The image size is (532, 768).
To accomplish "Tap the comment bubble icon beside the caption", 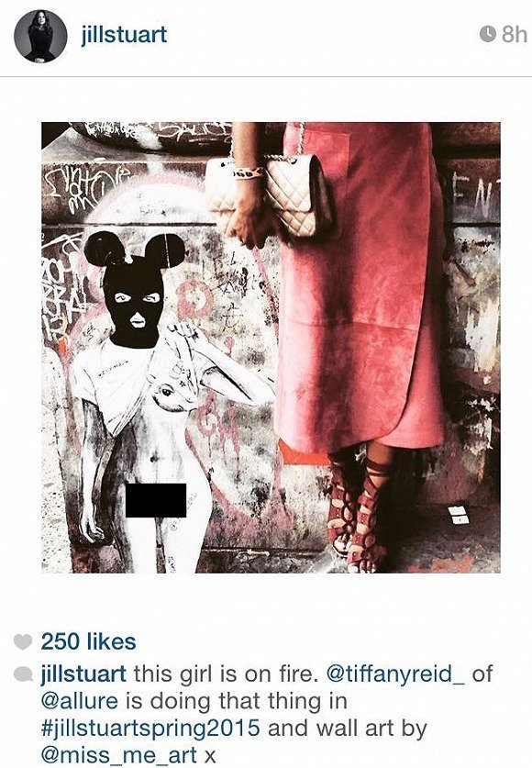I will coord(23,674).
